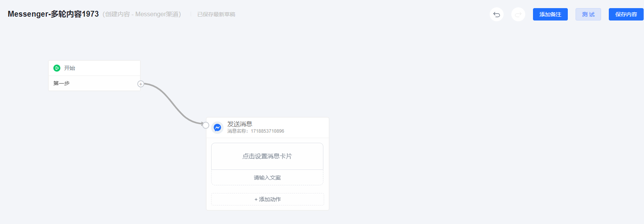The height and width of the screenshot is (224, 644).
Task: Click 测试 button
Action: (588, 14)
